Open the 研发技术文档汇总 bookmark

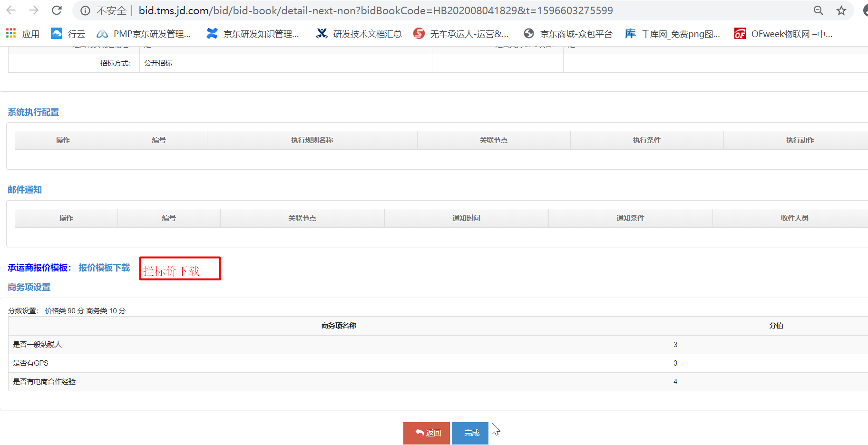[359, 34]
